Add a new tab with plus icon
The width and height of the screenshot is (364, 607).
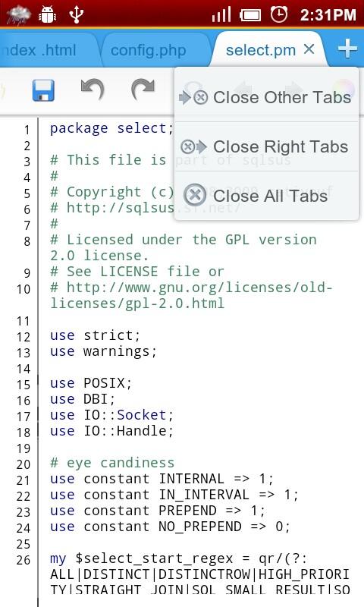(347, 49)
